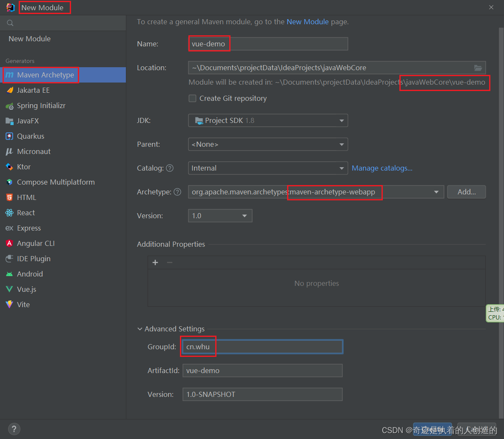The height and width of the screenshot is (439, 504).
Task: Click the Jakarta EE generator icon
Action: (9, 90)
